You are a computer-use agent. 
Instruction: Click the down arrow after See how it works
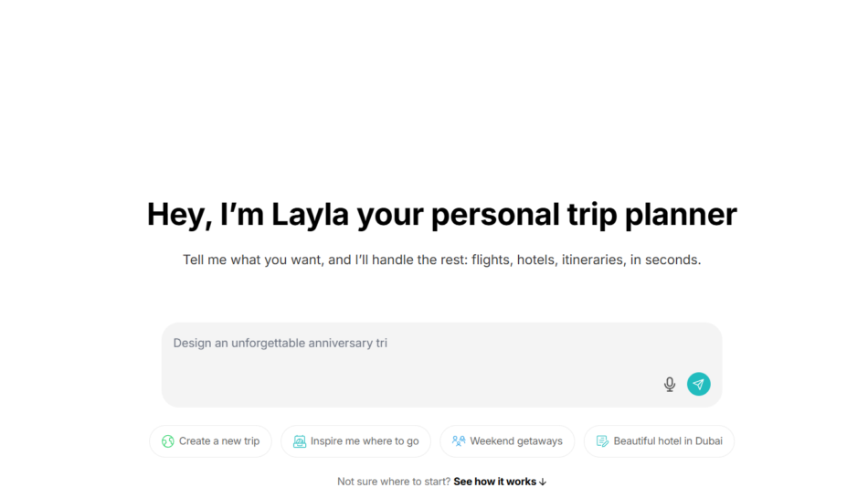[x=543, y=482]
